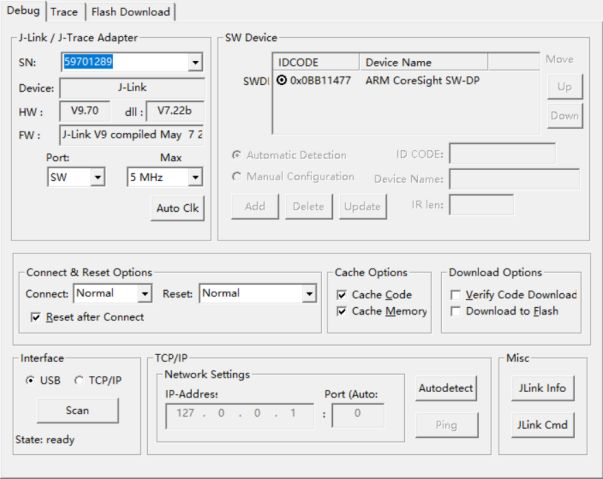
Task: Expand the SN serial number dropdown
Action: pos(195,62)
